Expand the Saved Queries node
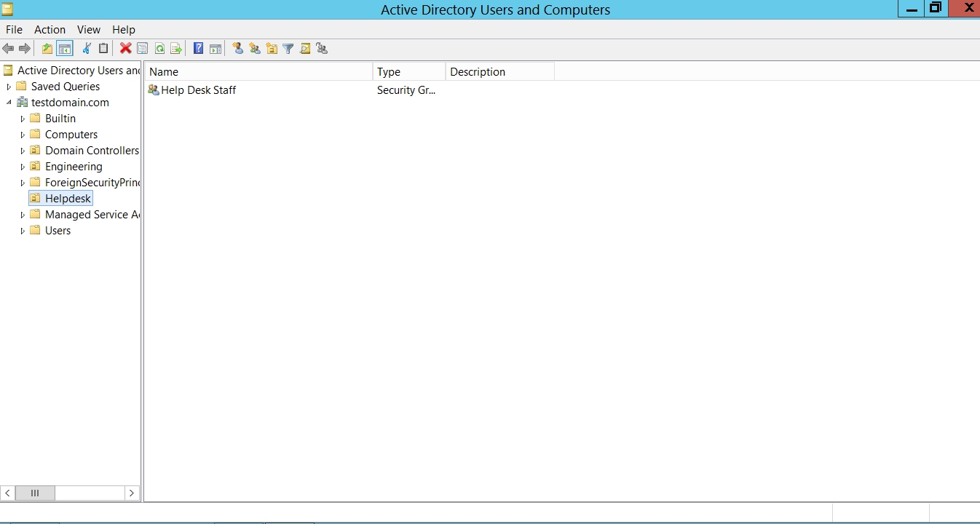This screenshot has width=980, height=524. tap(9, 87)
